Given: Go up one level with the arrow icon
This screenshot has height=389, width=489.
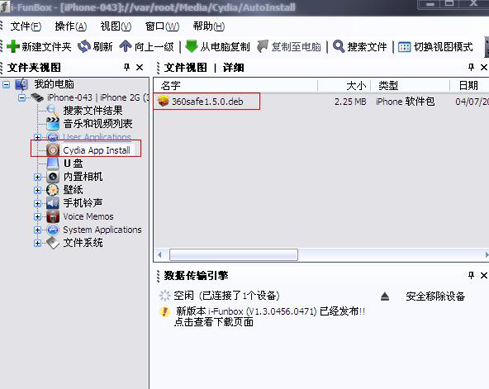Looking at the screenshot, I should [x=126, y=46].
